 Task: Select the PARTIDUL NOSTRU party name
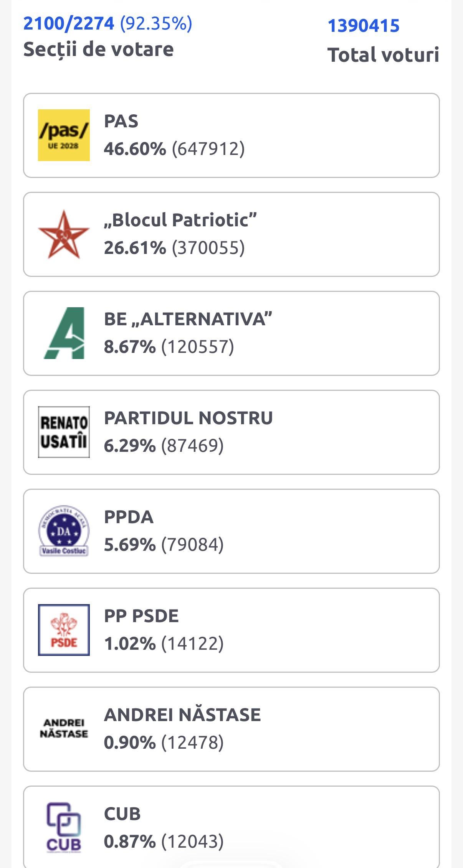(188, 418)
